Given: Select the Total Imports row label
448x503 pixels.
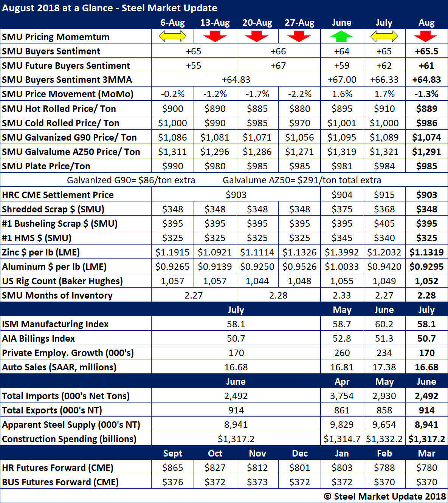Looking at the screenshot, I should (66, 396).
